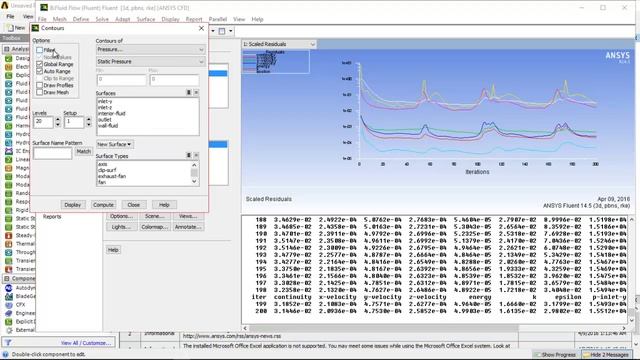
Task: Click Display in the Contours dialog
Action: 73,205
